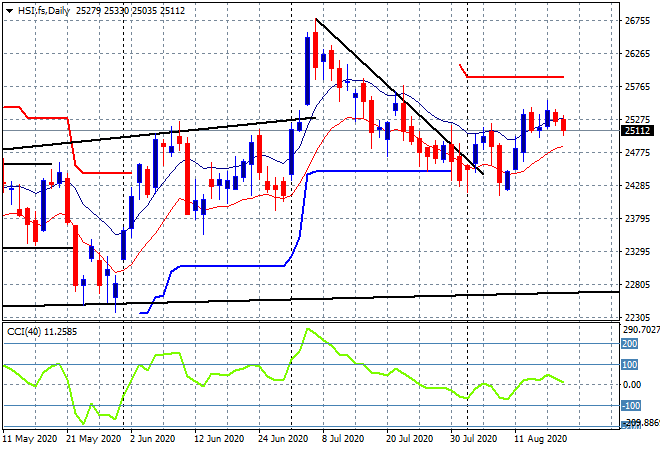Click the 25765 price axis label
This screenshot has width=660, height=450.
(x=637, y=87)
